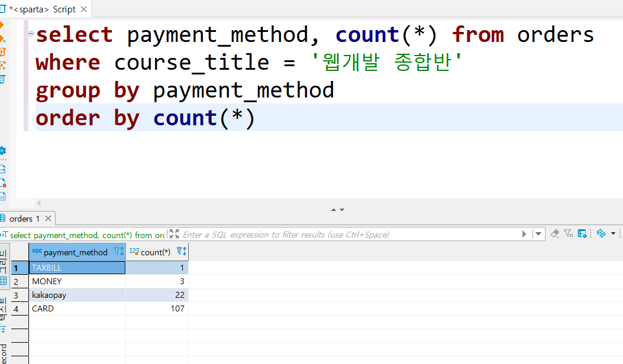The image size is (623, 364).
Task: Click the SQL query text in results header
Action: click(87, 235)
